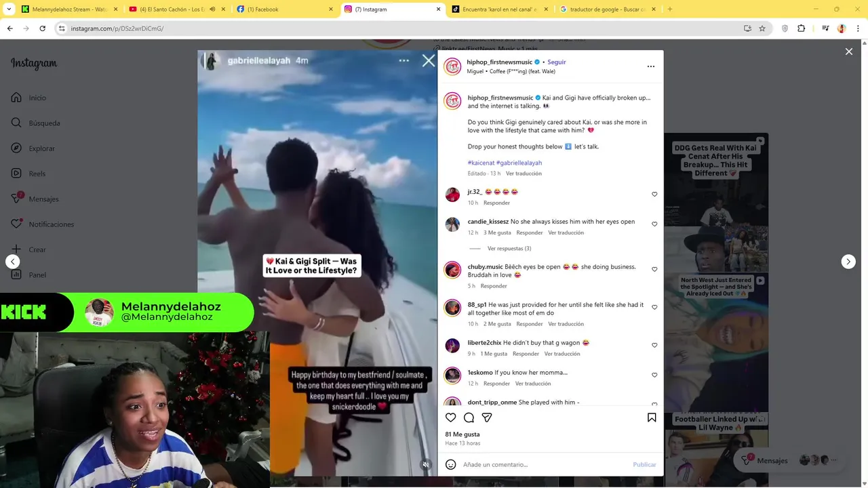Click audio link 'Miguel • Coffee' in header

[x=511, y=71]
